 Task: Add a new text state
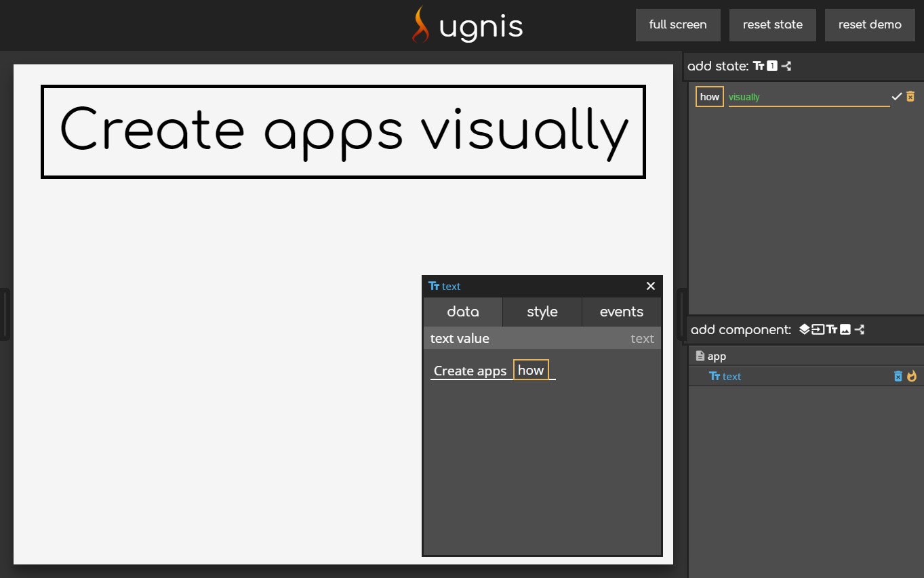tap(758, 66)
